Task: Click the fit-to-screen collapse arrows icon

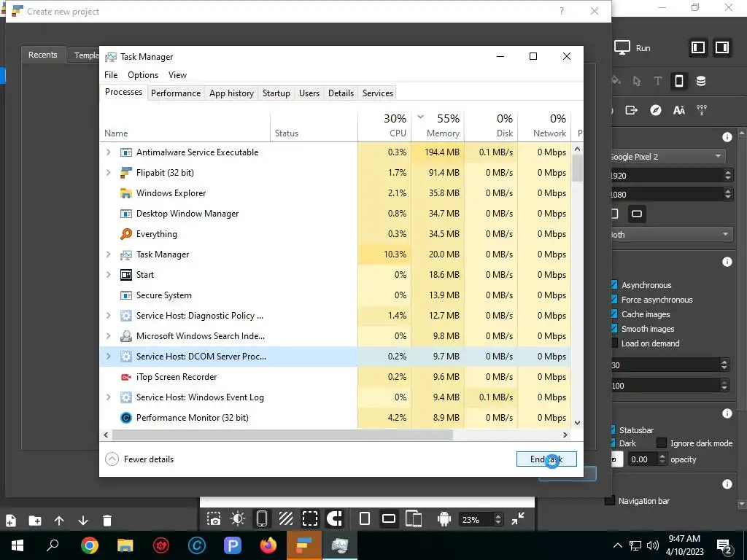Action: 518,518
